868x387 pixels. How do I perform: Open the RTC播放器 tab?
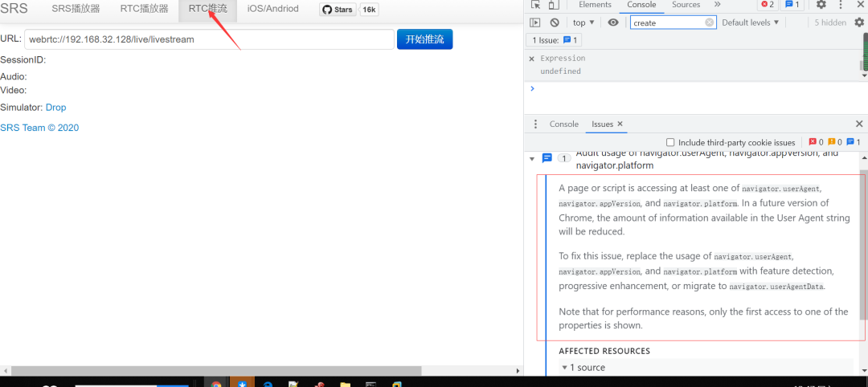(144, 9)
